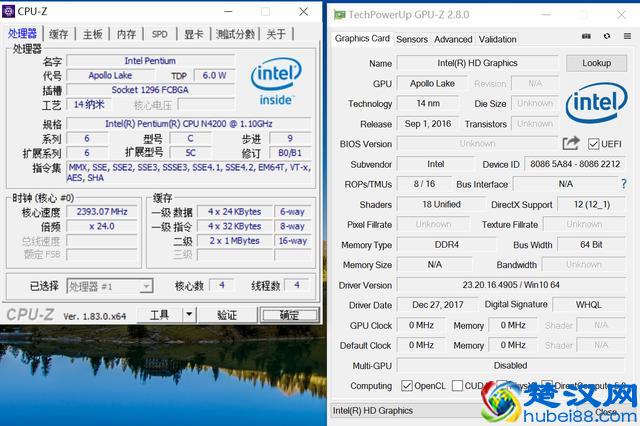Click the Intel logo in GPU-Z
Viewport: 640px width, 426px height.
(596, 102)
